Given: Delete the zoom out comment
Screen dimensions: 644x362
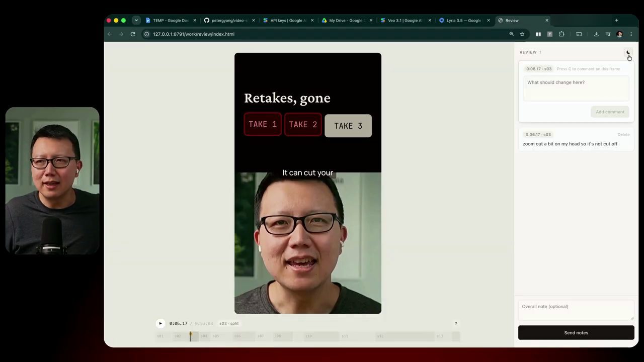Looking at the screenshot, I should coord(623,135).
